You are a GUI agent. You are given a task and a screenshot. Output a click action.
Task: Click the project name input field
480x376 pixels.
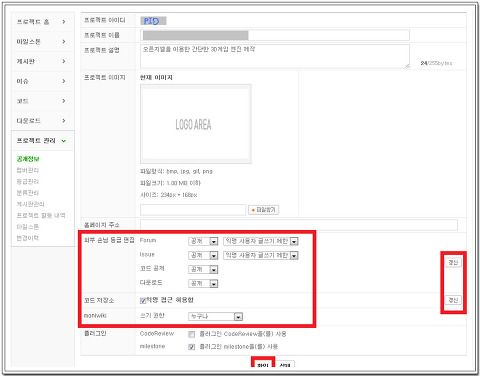click(x=275, y=35)
